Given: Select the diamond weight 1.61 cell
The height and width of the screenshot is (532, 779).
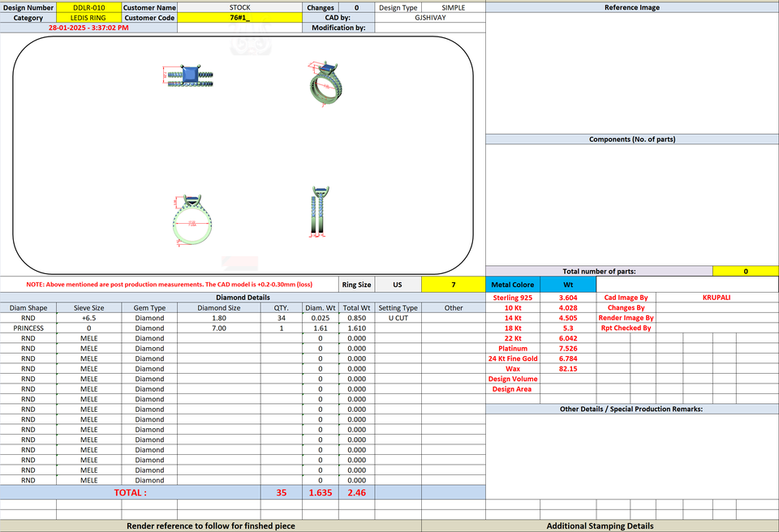Looking at the screenshot, I should [321, 328].
